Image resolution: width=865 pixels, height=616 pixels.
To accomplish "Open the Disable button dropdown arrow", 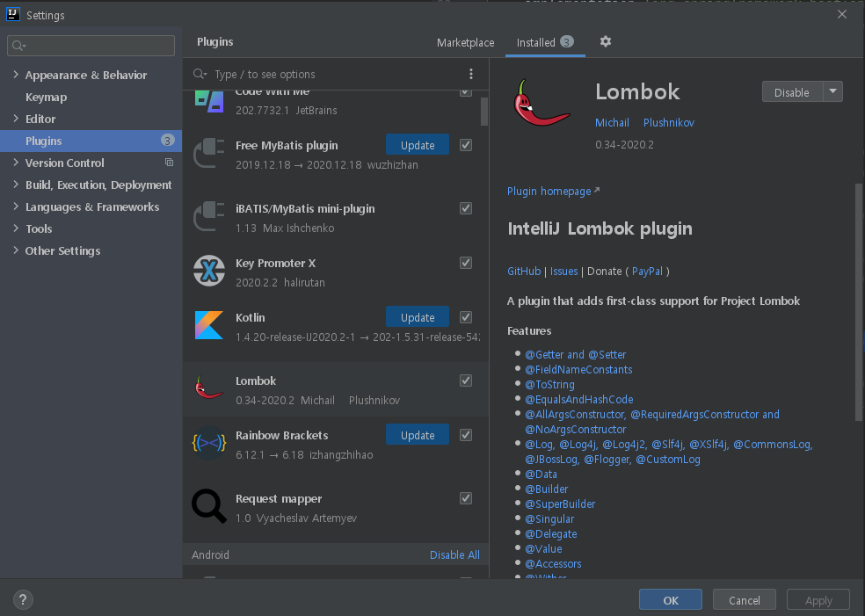I will coord(833,91).
